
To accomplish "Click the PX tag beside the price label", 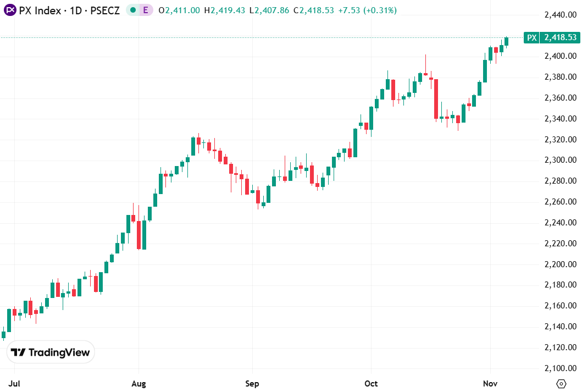I will pyautogui.click(x=531, y=37).
